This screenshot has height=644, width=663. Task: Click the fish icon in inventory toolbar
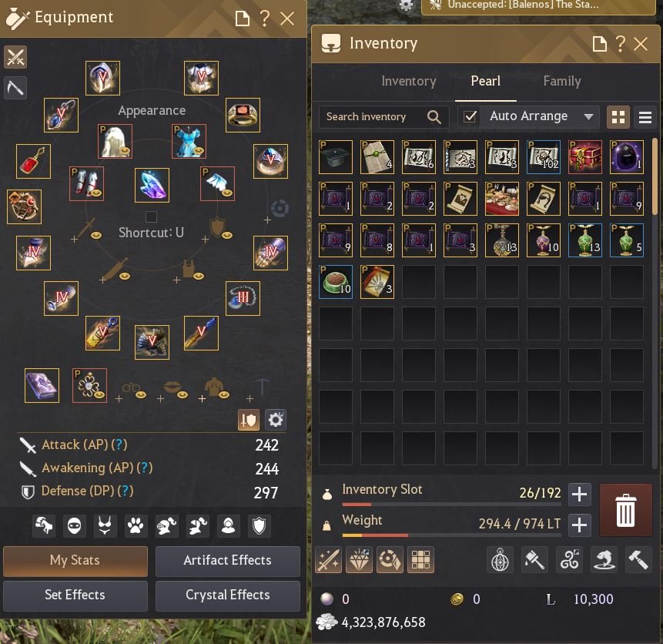pyautogui.click(x=604, y=560)
